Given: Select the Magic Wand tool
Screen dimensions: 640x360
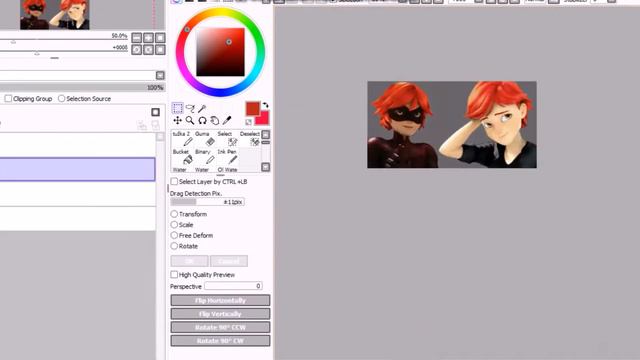Looking at the screenshot, I should pyautogui.click(x=202, y=108).
